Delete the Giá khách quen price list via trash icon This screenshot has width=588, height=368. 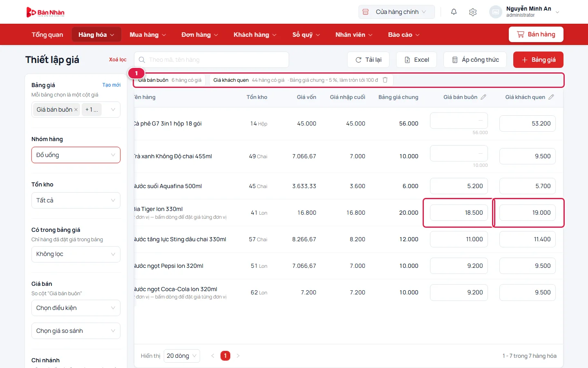point(385,80)
